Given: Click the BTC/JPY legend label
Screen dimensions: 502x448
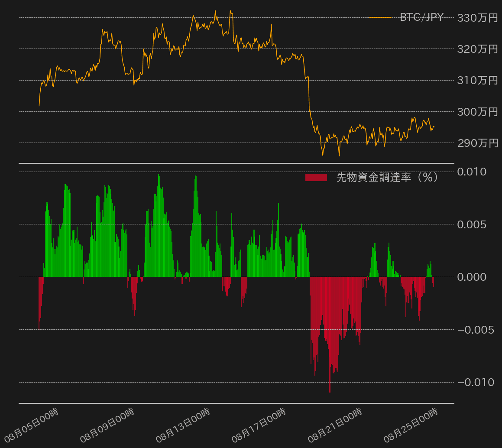Looking at the screenshot, I should click(x=421, y=17).
